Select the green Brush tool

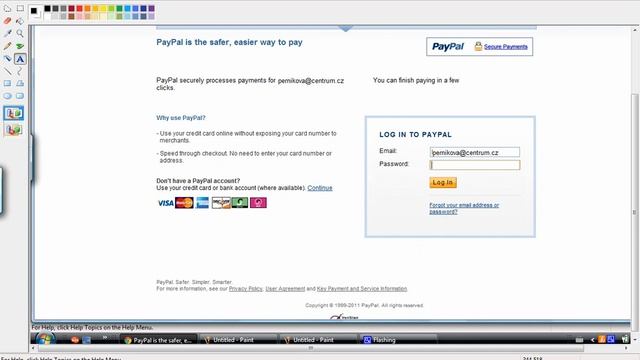coord(20,46)
